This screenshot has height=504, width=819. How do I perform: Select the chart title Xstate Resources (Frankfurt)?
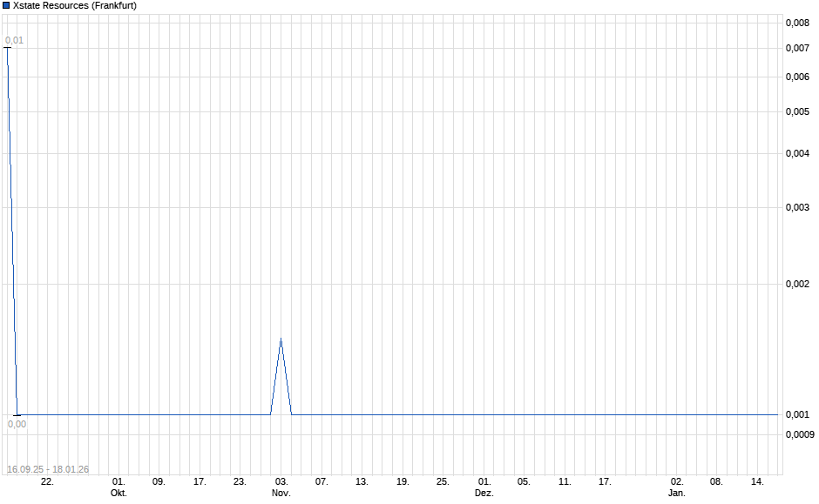tap(74, 6)
